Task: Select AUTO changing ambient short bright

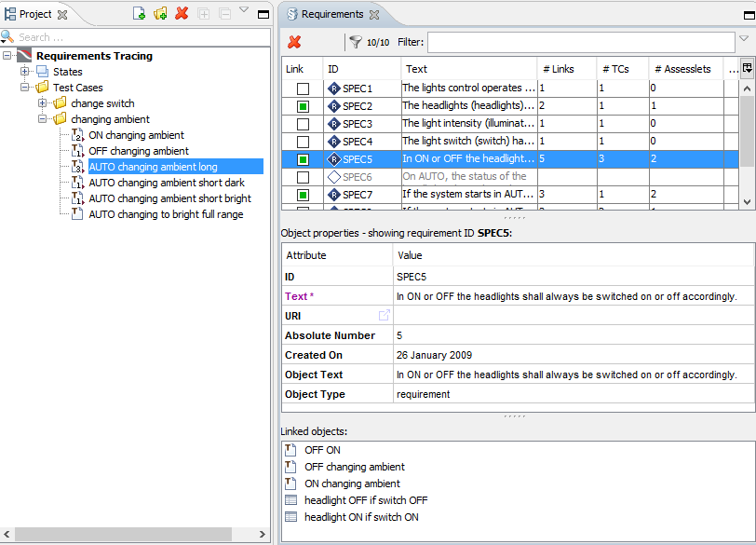Action: coord(169,198)
